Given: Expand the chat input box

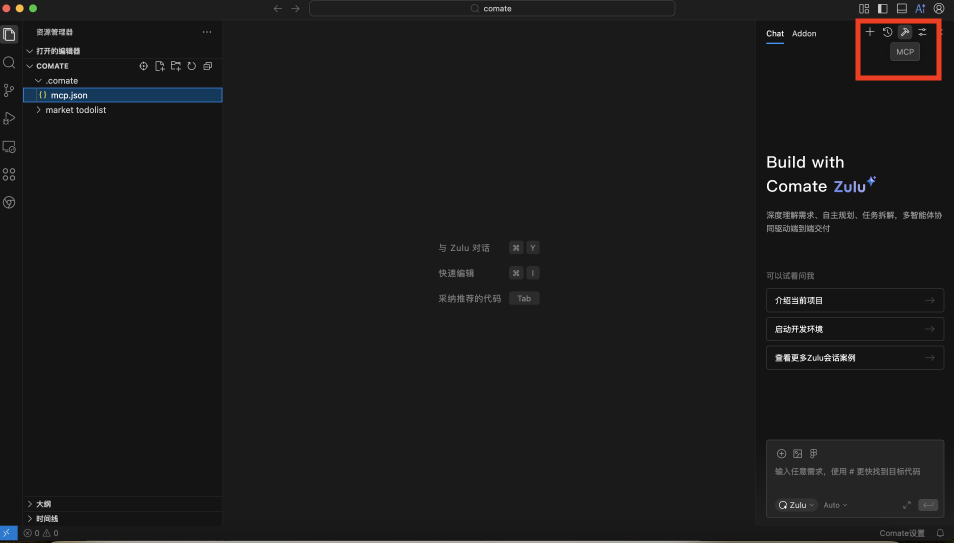Looking at the screenshot, I should (x=907, y=505).
